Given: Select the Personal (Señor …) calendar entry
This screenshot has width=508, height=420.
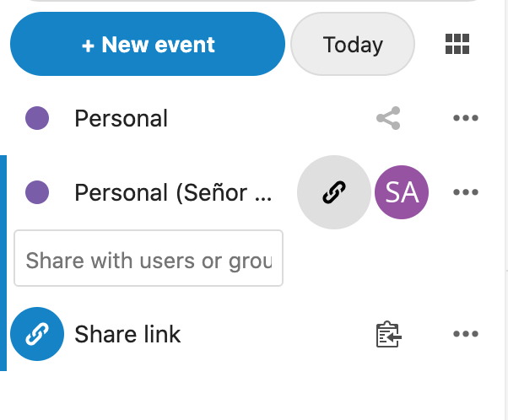Looking at the screenshot, I should point(173,193).
